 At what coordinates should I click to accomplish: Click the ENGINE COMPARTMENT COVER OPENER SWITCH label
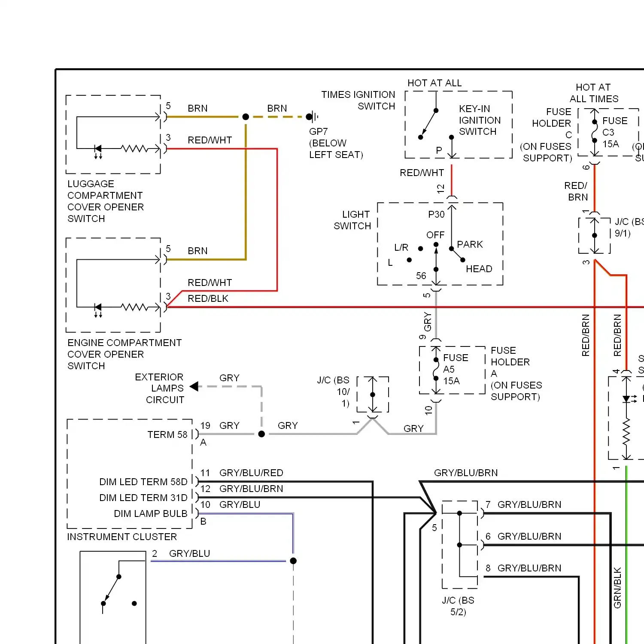pos(125,354)
